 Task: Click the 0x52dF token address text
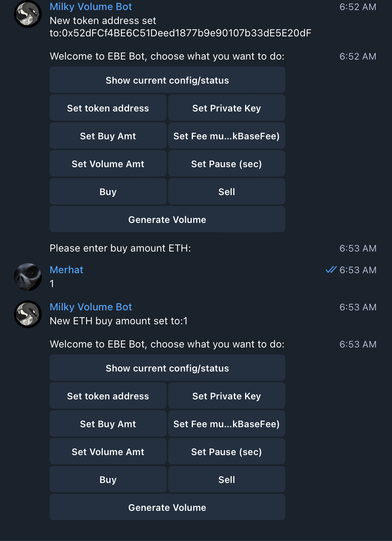186,33
